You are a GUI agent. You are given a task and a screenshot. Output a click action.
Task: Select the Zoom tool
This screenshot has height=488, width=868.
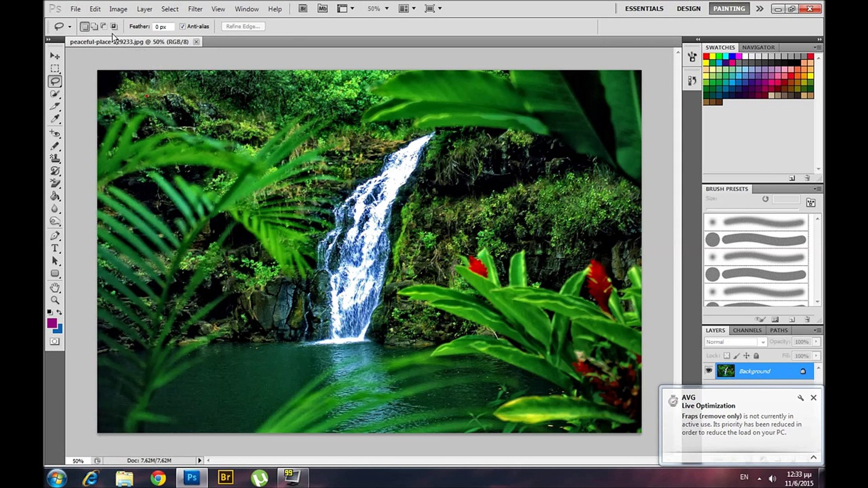tap(55, 300)
